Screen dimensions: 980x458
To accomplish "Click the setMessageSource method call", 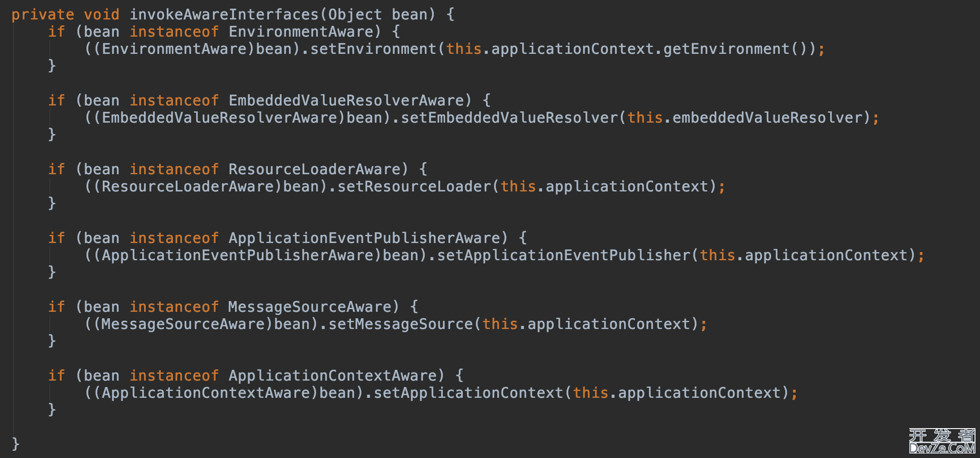I will click(401, 324).
